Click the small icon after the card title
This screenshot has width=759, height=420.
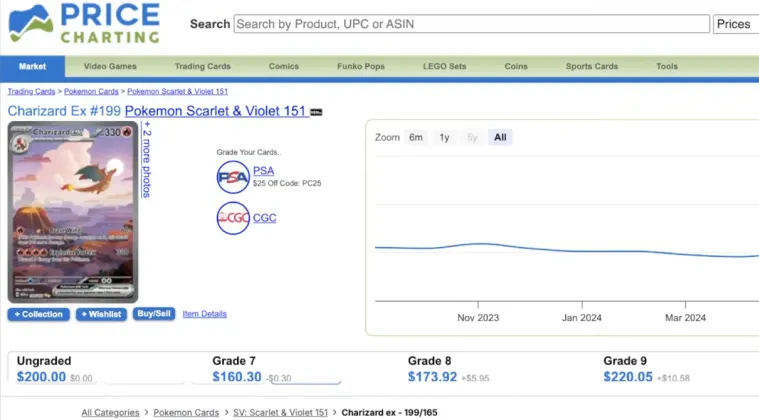316,112
